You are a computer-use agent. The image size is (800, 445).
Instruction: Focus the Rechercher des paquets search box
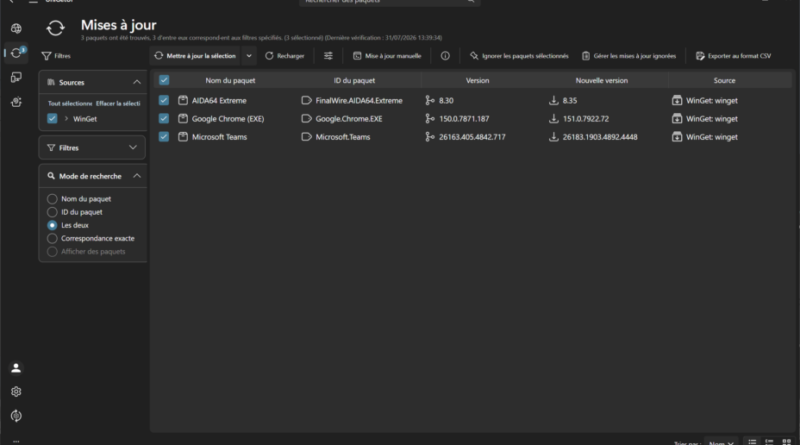tap(389, 2)
